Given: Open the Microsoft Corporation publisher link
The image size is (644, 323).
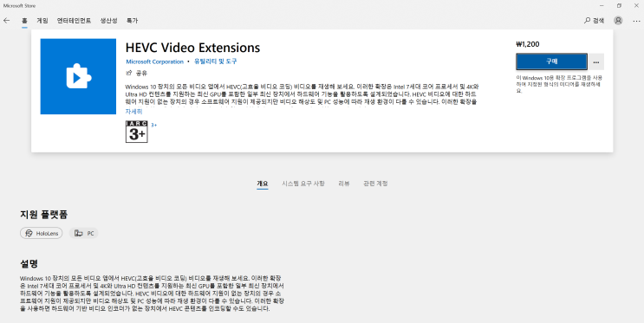Looking at the screenshot, I should pos(155,61).
